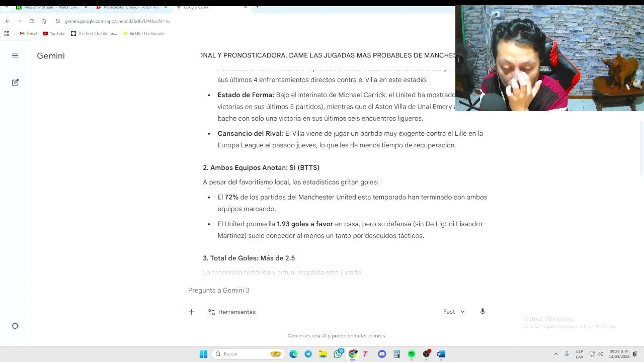644x362 pixels.
Task: Open Spotify from the taskbar
Action: [412, 354]
